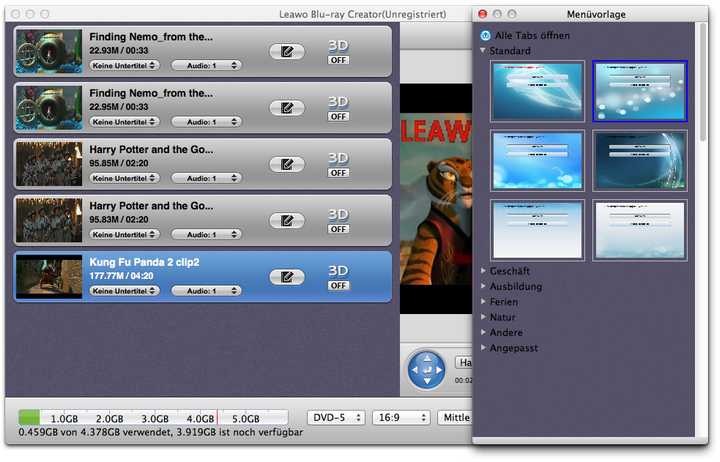Edit the Kung Fu Panda 2 clip2 video

[287, 277]
